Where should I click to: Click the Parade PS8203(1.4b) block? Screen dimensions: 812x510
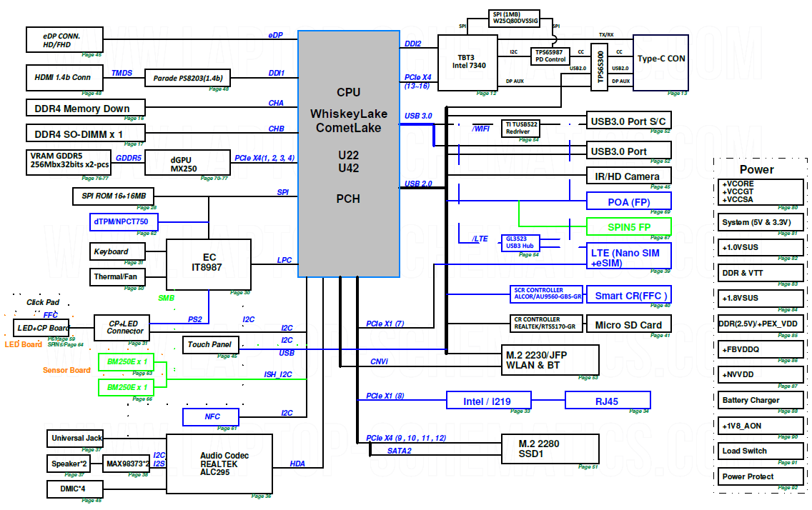[187, 78]
